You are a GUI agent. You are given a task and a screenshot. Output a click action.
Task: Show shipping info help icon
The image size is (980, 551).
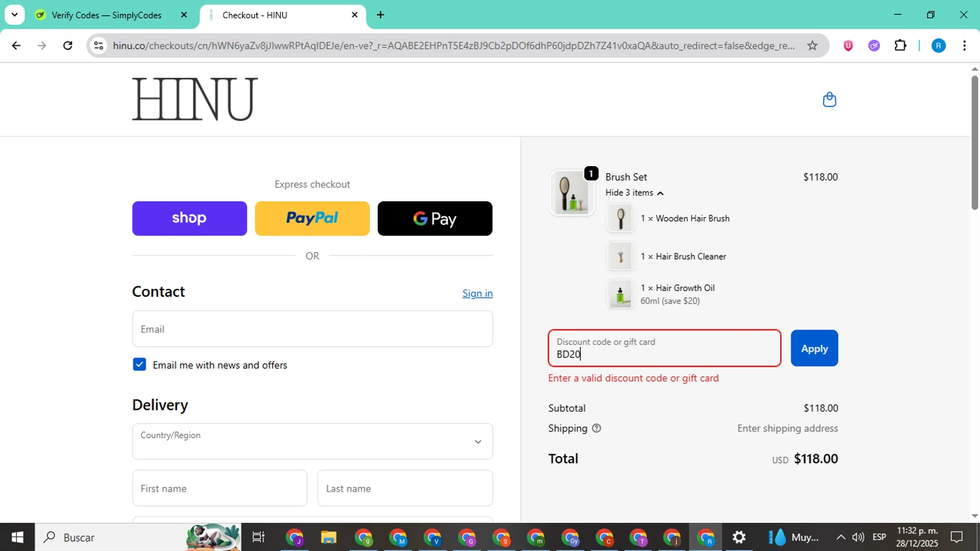(596, 428)
